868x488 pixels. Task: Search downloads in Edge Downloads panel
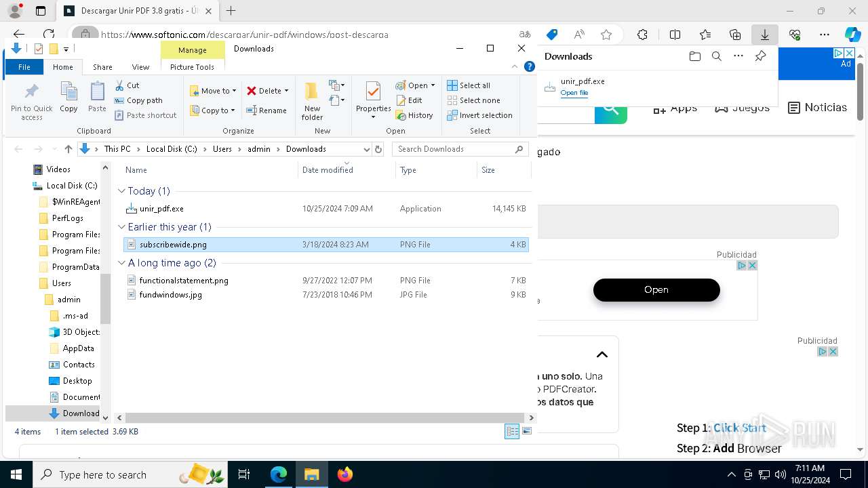point(716,56)
